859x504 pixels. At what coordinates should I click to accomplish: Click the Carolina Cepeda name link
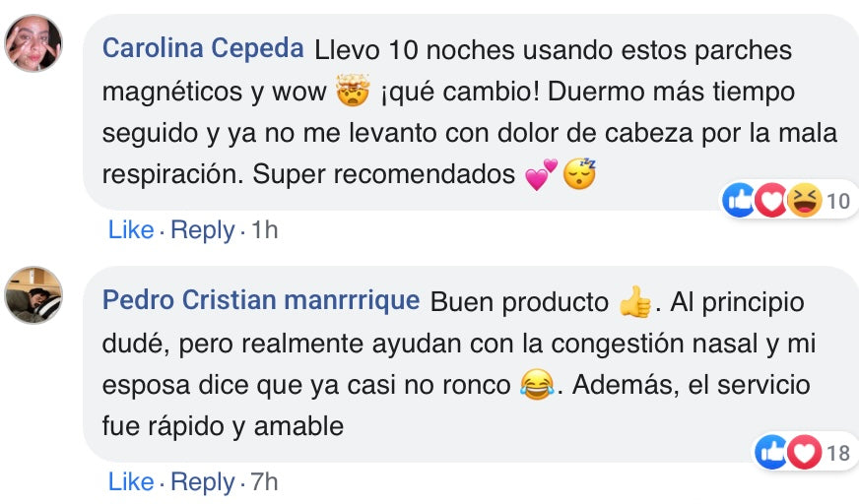click(x=204, y=48)
